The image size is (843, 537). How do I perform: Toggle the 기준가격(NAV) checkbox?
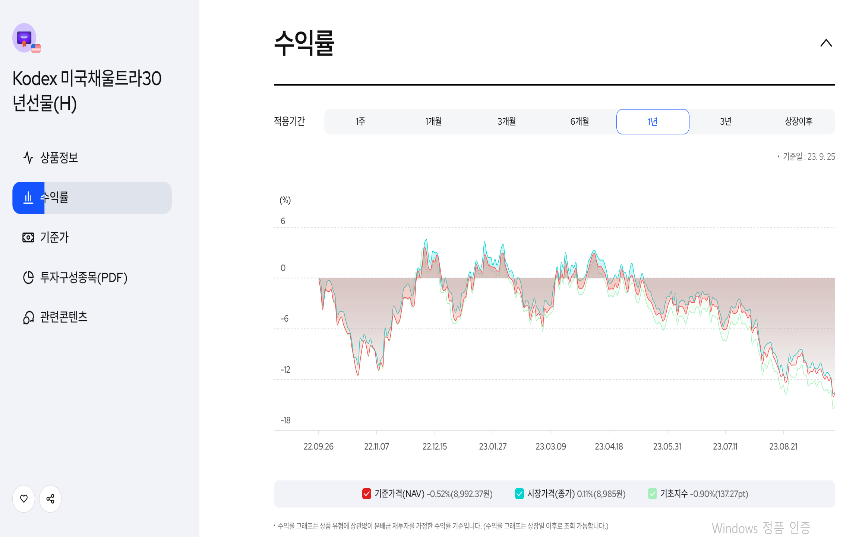[367, 493]
